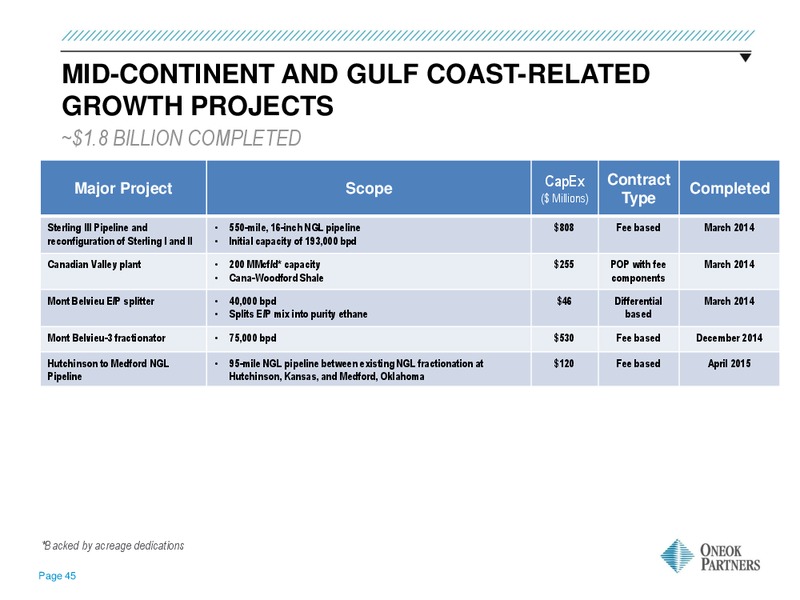Image resolution: width=800 pixels, height=600 pixels.
Task: Click the 'Completed' column header
Action: click(x=730, y=188)
